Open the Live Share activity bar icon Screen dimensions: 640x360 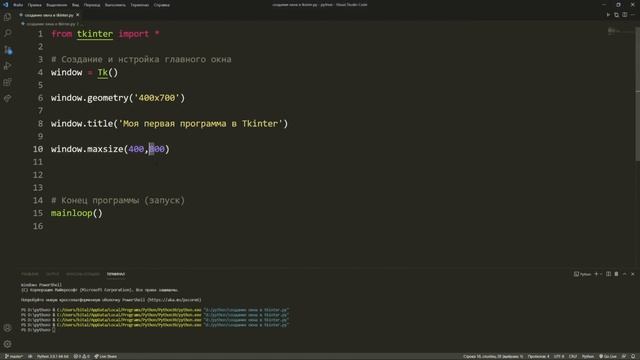click(x=7, y=99)
